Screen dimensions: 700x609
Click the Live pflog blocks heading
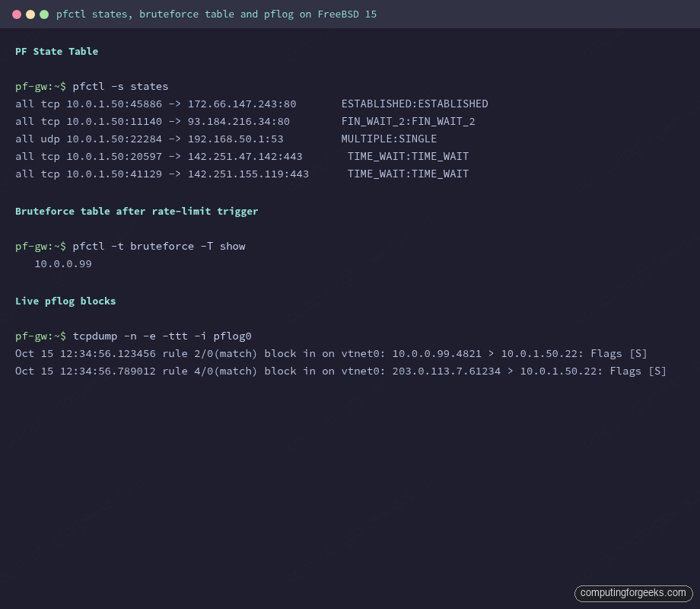click(65, 301)
